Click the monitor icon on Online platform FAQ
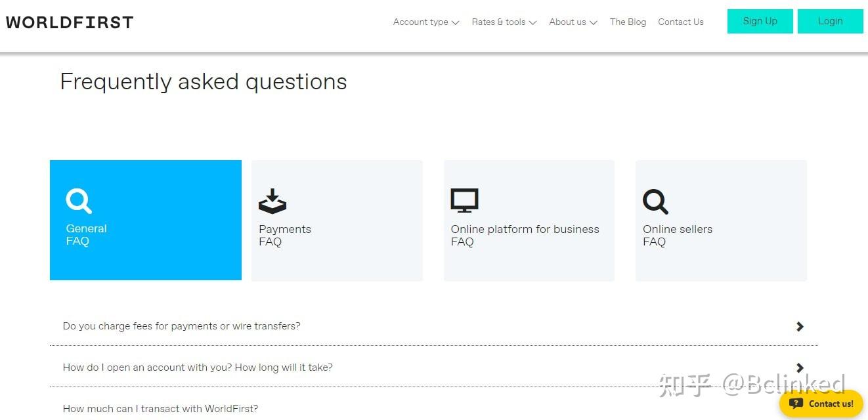The height and width of the screenshot is (420, 868). click(x=464, y=201)
